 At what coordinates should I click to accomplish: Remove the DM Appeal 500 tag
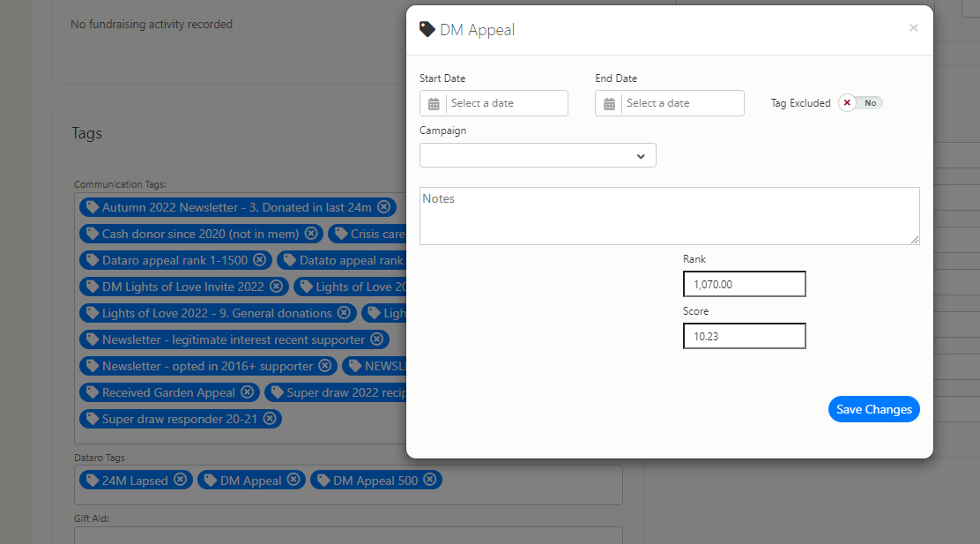[x=429, y=480]
